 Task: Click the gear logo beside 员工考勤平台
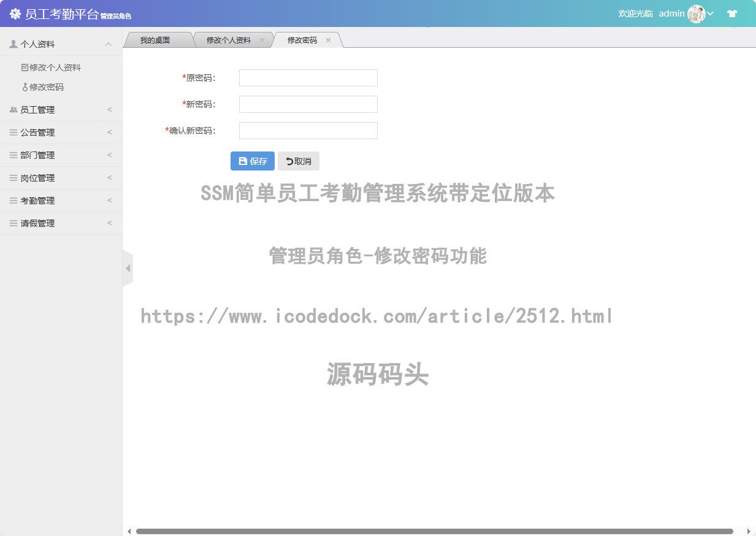pyautogui.click(x=15, y=14)
